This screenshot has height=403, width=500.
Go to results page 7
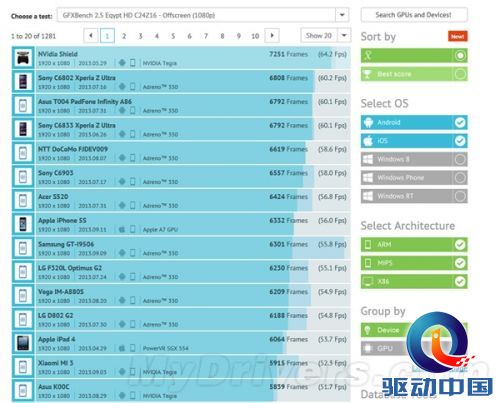tap(206, 36)
